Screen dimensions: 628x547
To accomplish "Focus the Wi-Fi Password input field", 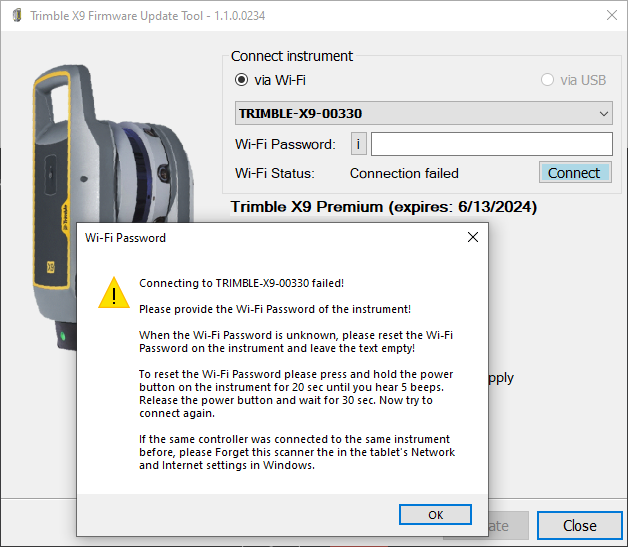I will [491, 144].
